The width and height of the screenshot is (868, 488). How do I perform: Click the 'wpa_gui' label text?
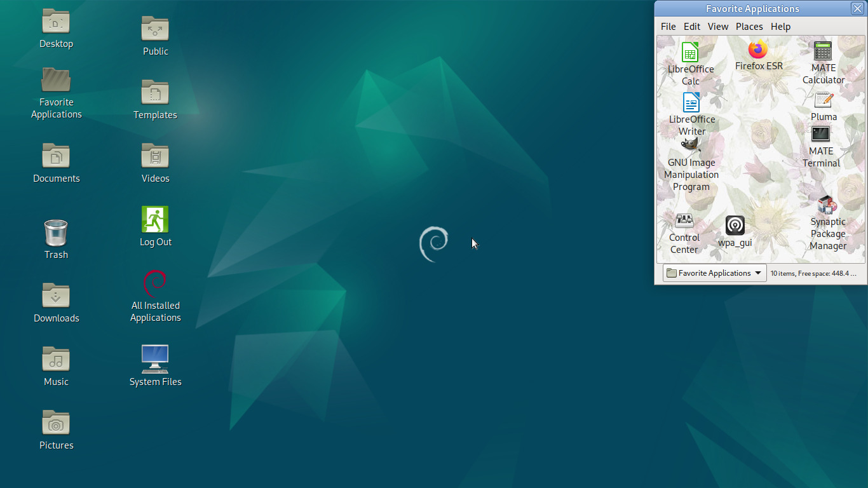[x=735, y=243]
